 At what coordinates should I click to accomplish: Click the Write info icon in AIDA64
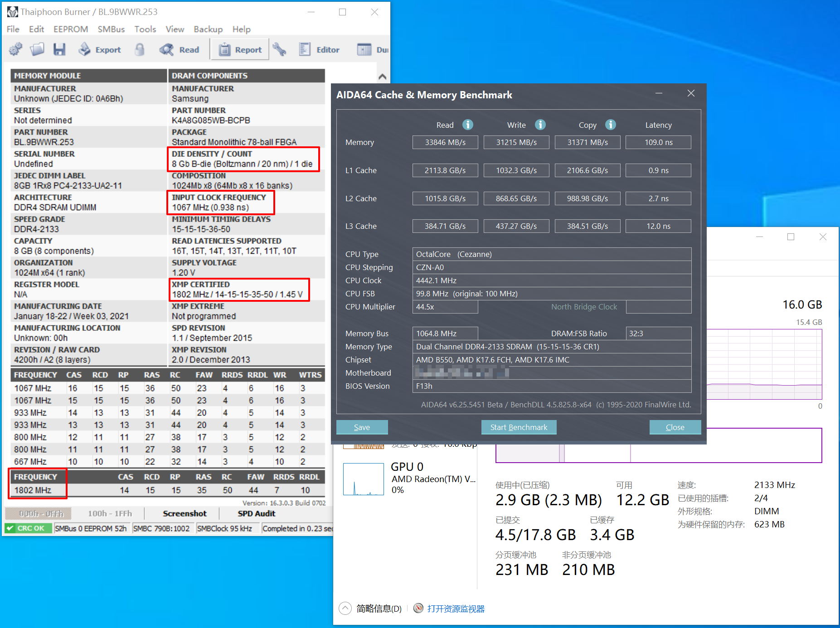coord(540,125)
